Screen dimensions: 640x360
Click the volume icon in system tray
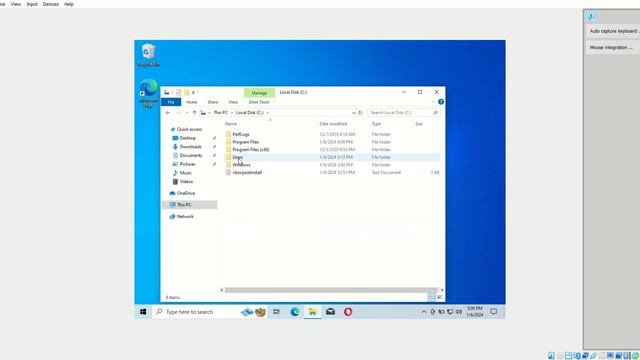459,312
